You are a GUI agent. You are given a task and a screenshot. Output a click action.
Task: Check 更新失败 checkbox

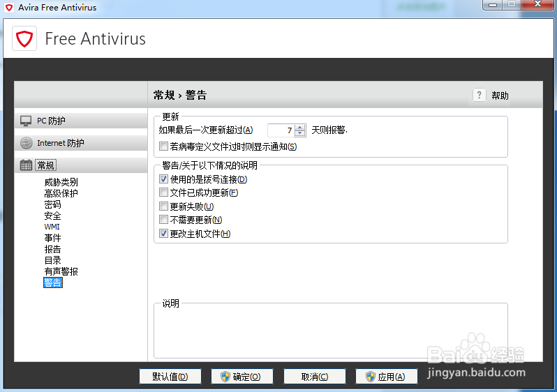tap(163, 206)
